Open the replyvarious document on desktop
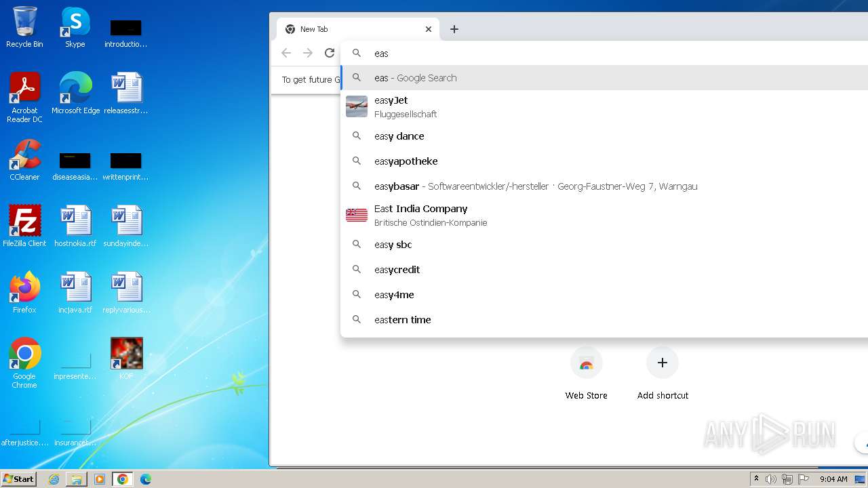This screenshot has width=868, height=488. tap(126, 293)
